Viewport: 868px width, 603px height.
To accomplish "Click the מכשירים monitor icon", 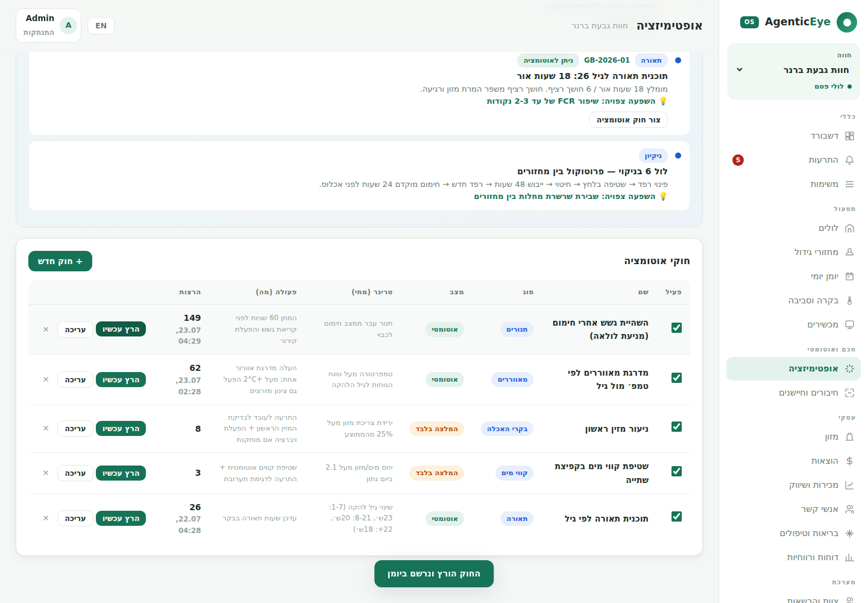I will [x=849, y=324].
